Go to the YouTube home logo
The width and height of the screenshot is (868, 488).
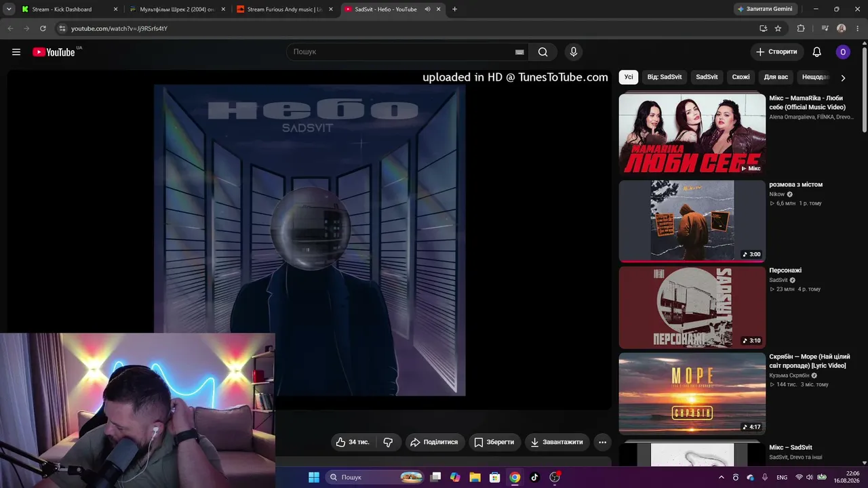[54, 52]
